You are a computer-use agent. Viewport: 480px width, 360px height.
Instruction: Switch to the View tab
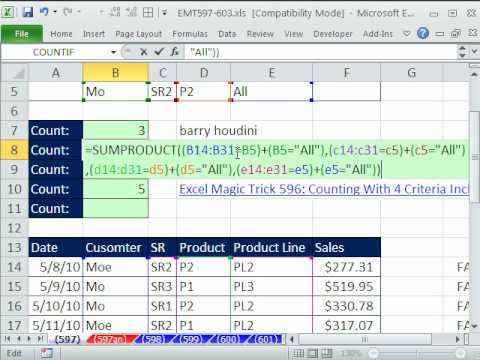(x=294, y=34)
